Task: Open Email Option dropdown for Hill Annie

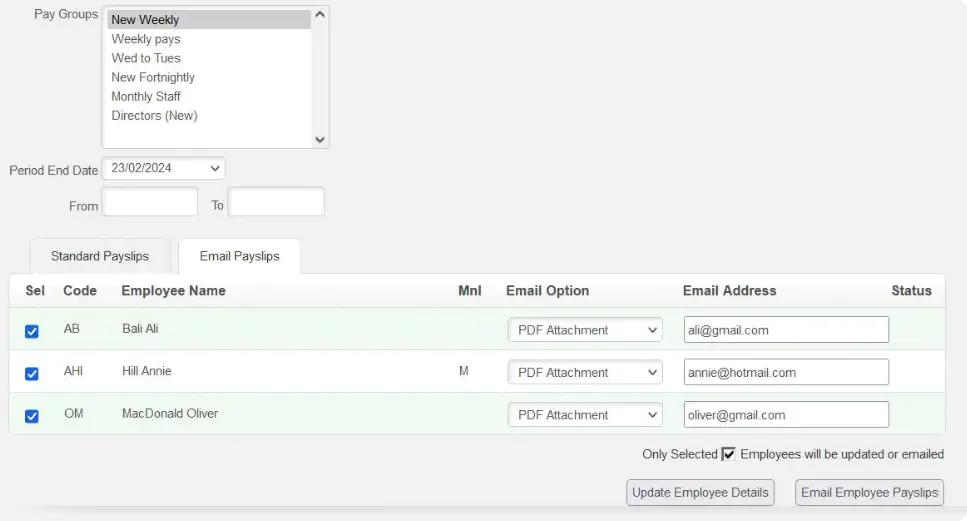Action: click(585, 372)
